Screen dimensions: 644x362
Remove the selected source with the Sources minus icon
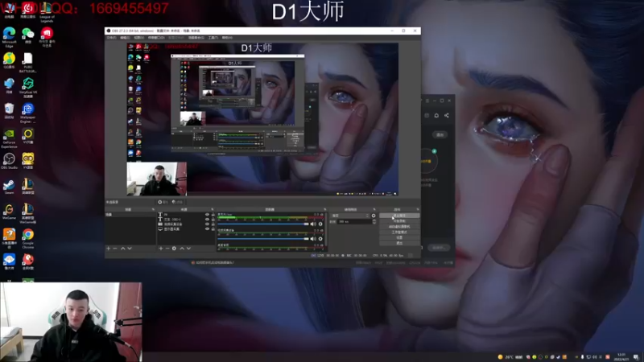(x=167, y=249)
